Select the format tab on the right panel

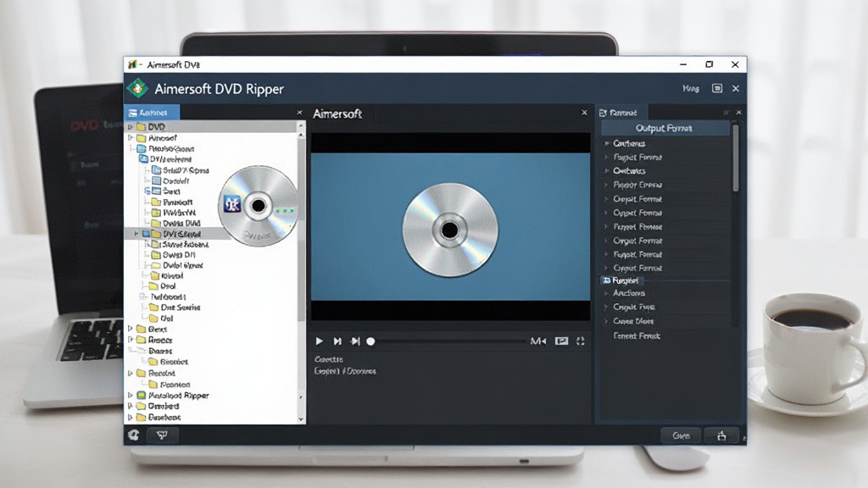tap(621, 113)
